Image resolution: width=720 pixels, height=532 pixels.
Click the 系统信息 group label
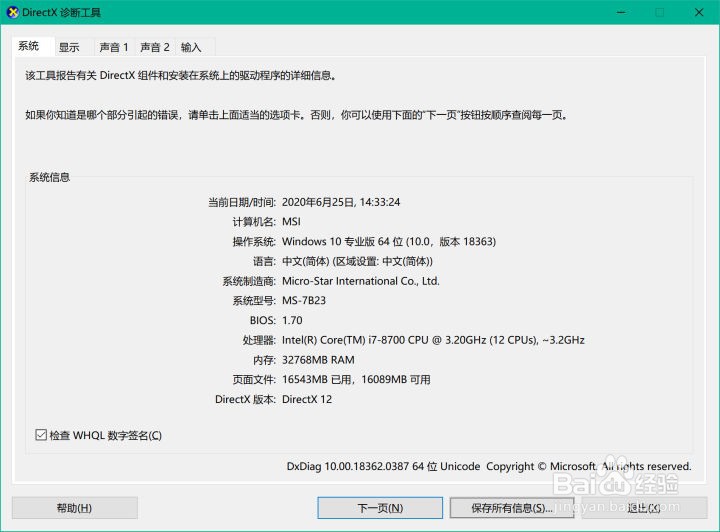tap(50, 177)
